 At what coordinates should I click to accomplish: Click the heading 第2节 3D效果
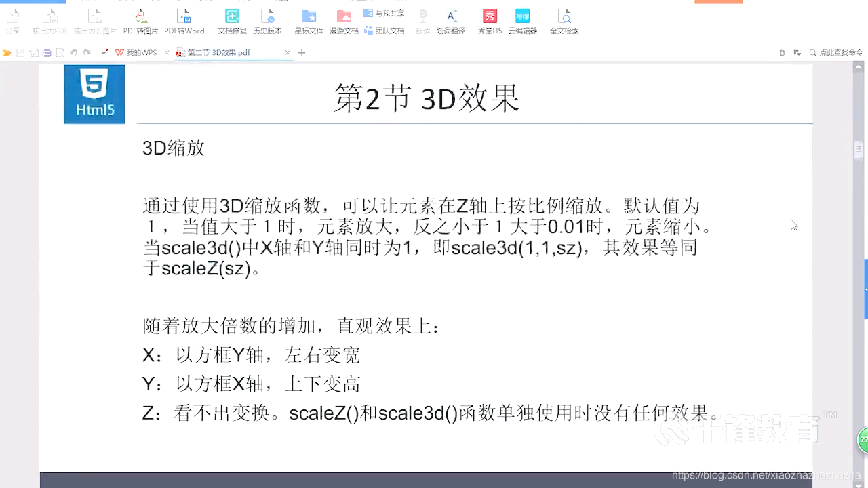(x=427, y=98)
